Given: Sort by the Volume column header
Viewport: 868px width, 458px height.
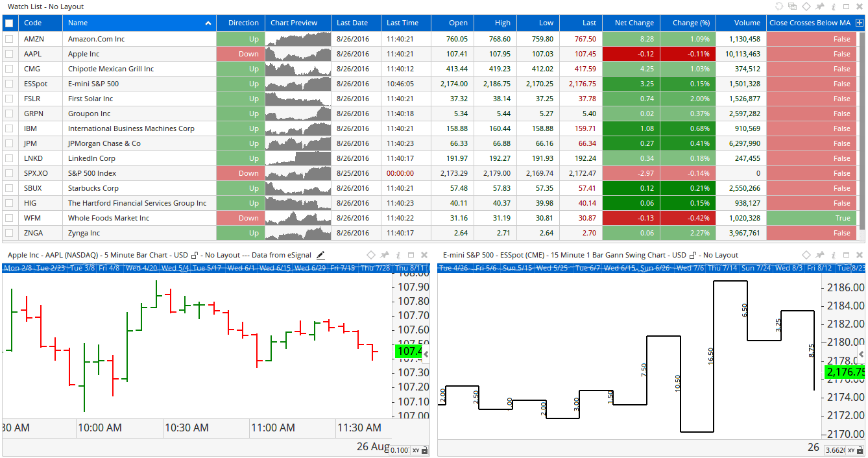Looking at the screenshot, I should point(741,23).
